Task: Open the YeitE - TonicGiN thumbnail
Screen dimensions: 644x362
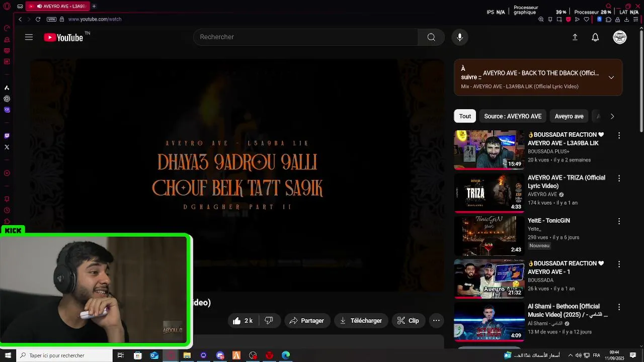Action: (489, 235)
